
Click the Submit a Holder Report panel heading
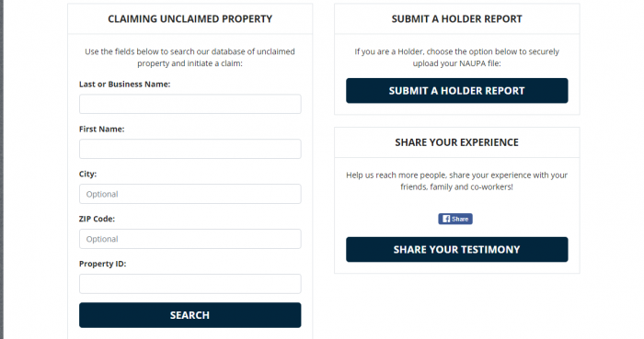click(456, 19)
